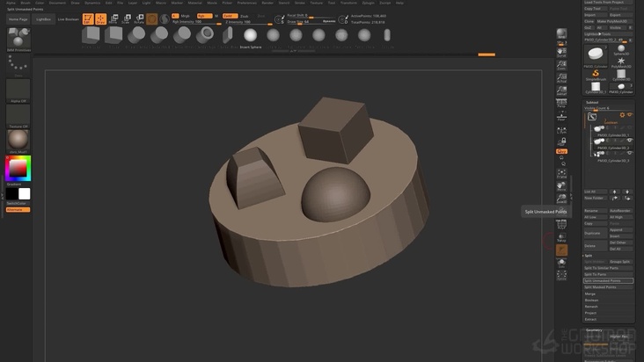
Task: Open the Texture Off selector
Action: point(18,116)
